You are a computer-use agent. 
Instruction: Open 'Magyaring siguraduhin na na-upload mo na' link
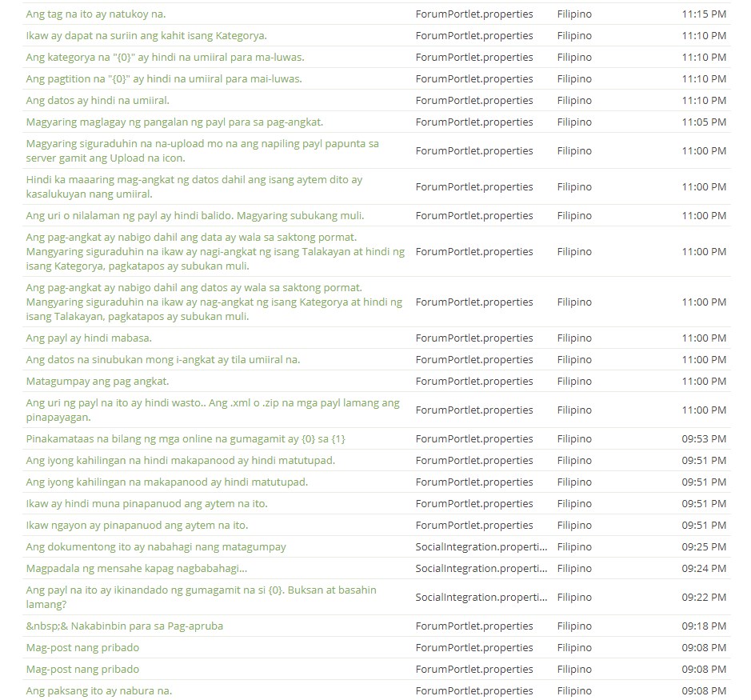tap(202, 151)
